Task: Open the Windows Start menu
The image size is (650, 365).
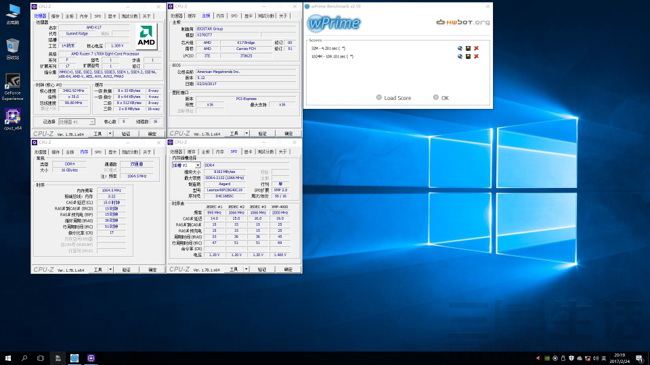Action: (8, 358)
